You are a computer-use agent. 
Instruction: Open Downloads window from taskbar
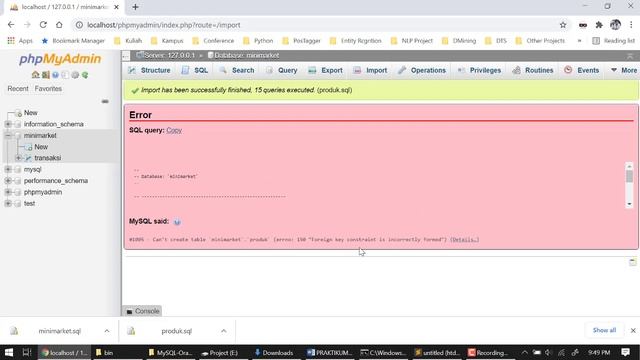(x=273, y=353)
